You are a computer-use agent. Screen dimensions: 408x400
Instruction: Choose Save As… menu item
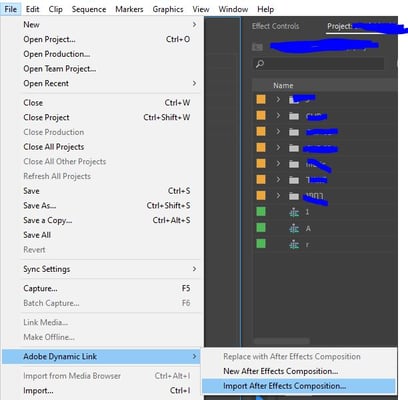tap(101, 205)
